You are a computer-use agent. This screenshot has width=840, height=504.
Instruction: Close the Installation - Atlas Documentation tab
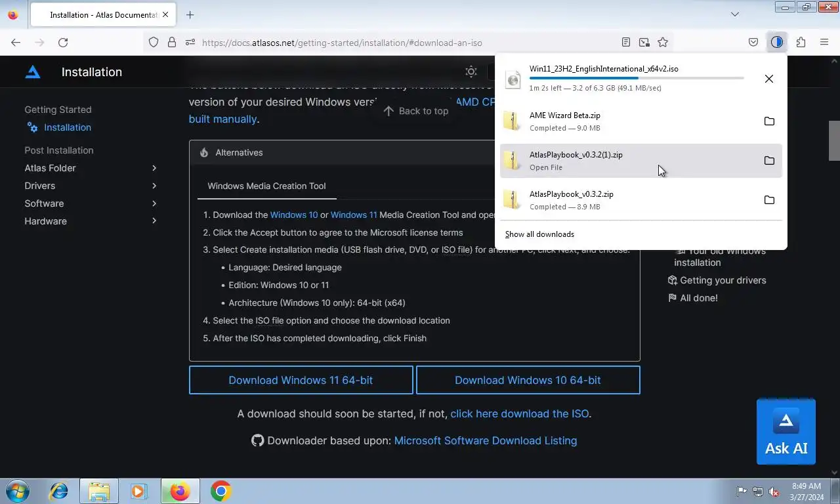[165, 14]
